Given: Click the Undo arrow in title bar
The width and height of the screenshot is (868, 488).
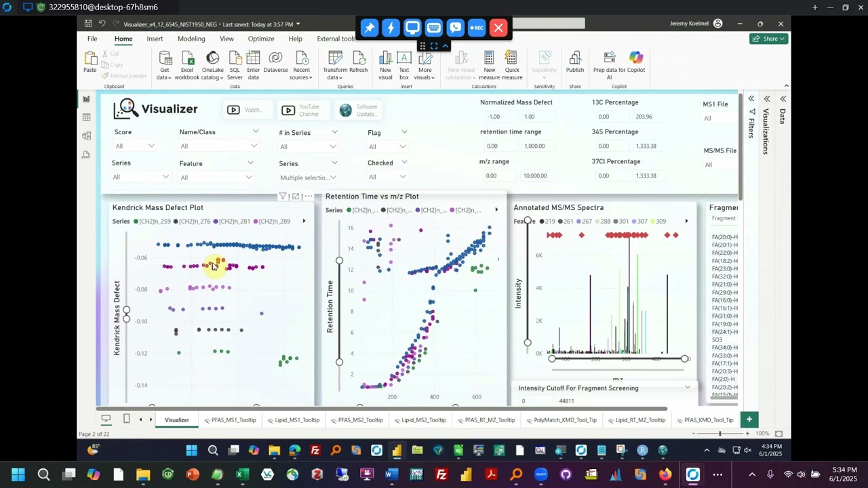Looking at the screenshot, I should click(x=102, y=24).
